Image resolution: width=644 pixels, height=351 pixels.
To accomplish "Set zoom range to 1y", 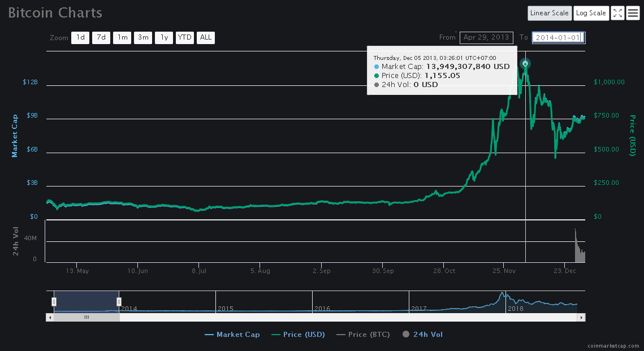I will 164,37.
